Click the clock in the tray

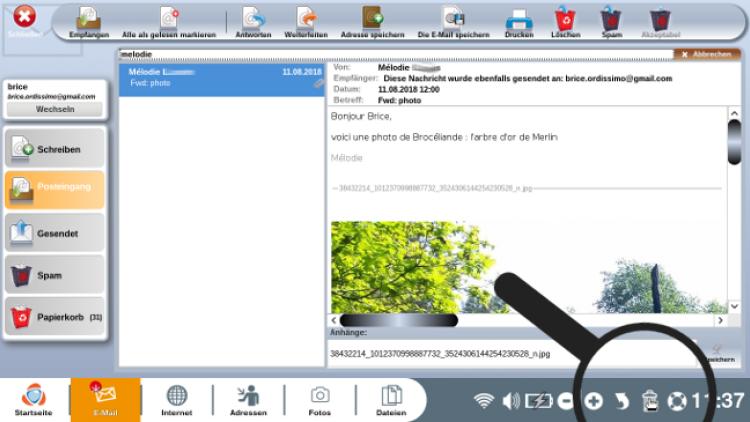point(717,400)
